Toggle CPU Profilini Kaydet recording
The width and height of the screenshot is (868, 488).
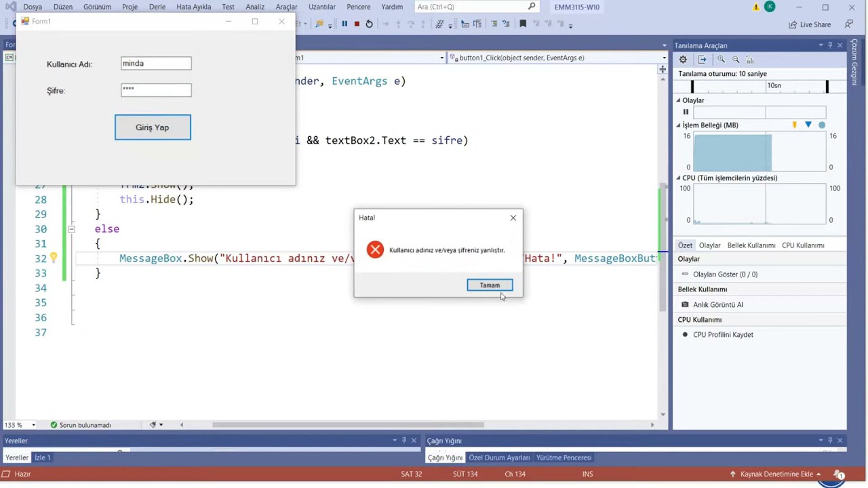(x=685, y=334)
